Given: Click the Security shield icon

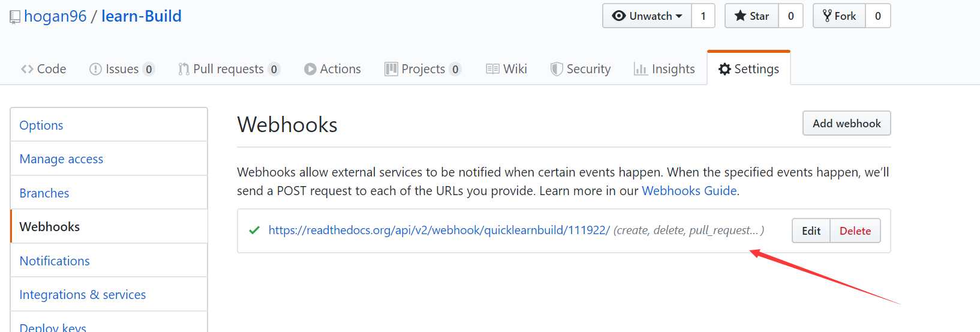Looking at the screenshot, I should 557,69.
